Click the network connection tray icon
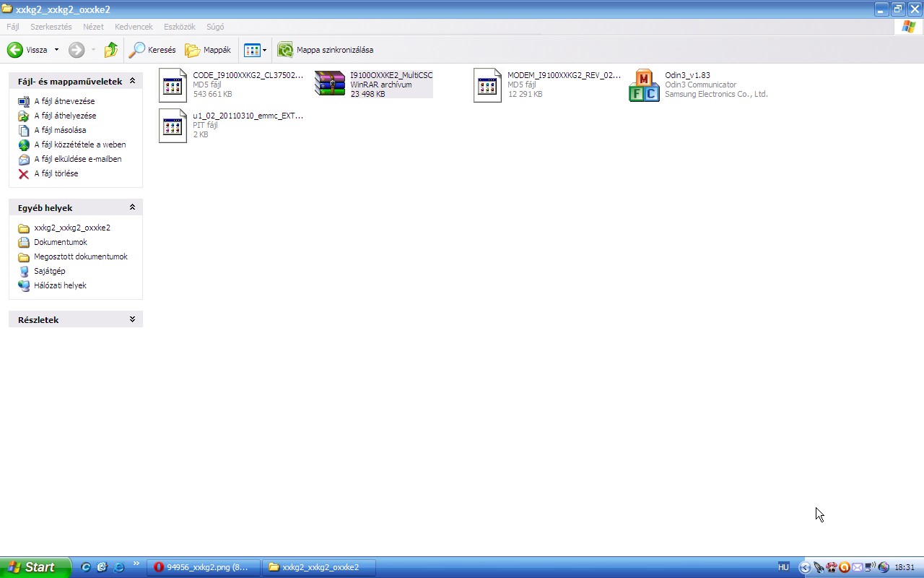 [x=870, y=567]
